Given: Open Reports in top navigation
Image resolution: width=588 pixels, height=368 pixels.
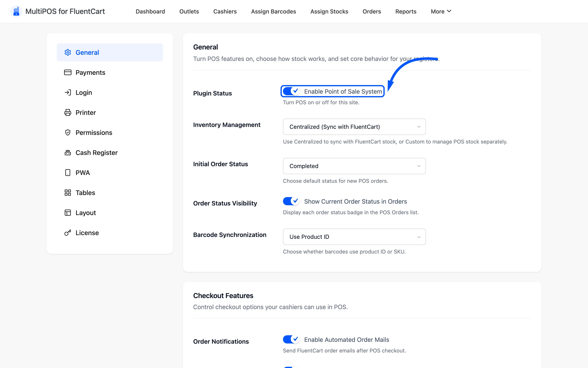Looking at the screenshot, I should click(405, 11).
